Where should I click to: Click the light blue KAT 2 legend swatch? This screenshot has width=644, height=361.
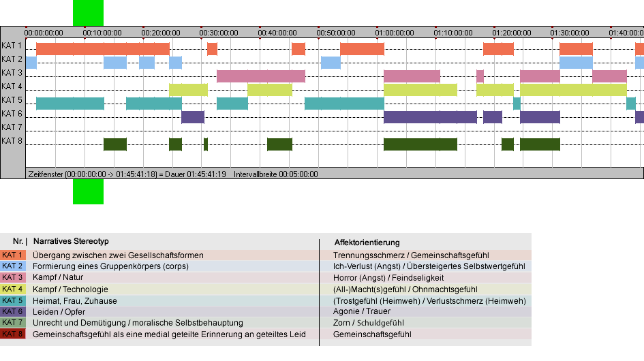[x=13, y=266]
